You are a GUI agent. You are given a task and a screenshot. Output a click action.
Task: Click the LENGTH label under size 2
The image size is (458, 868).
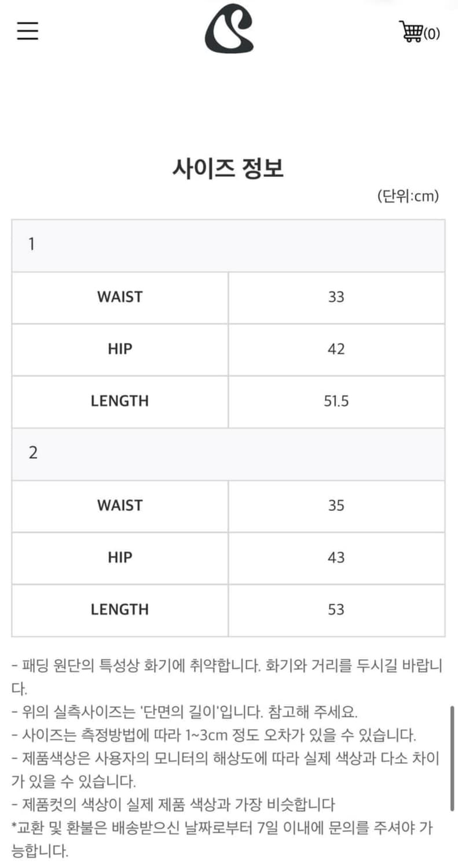point(120,610)
